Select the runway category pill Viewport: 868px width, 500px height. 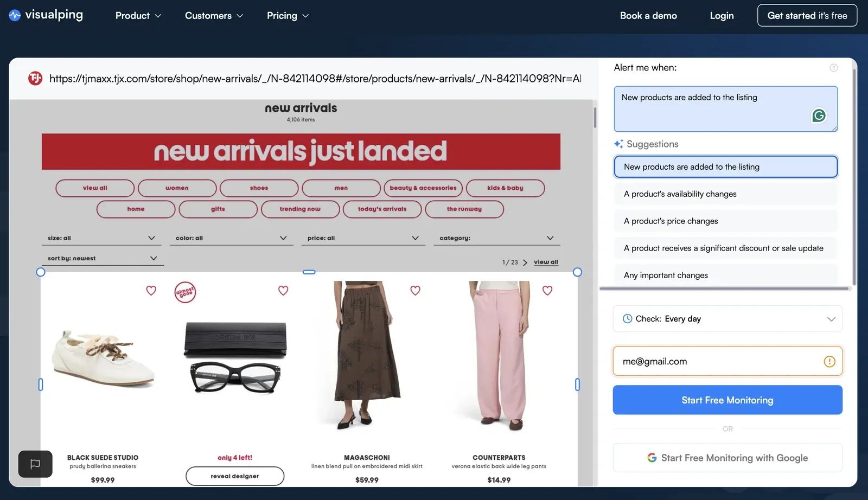pos(464,209)
